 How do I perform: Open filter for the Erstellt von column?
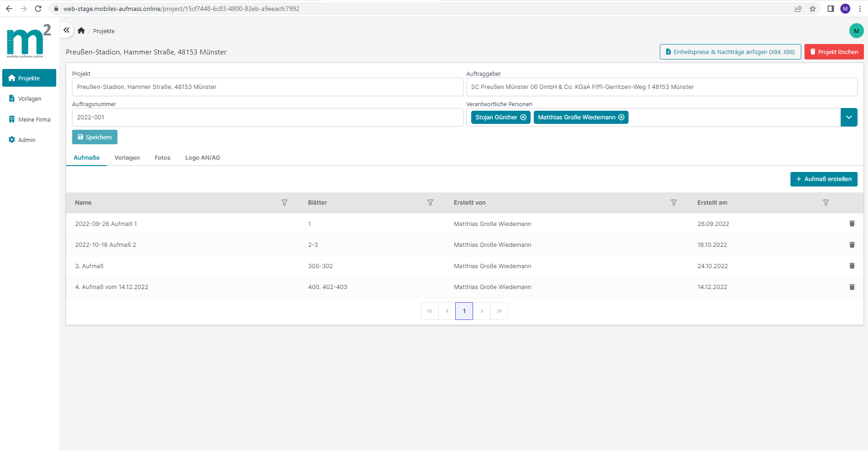pyautogui.click(x=673, y=203)
